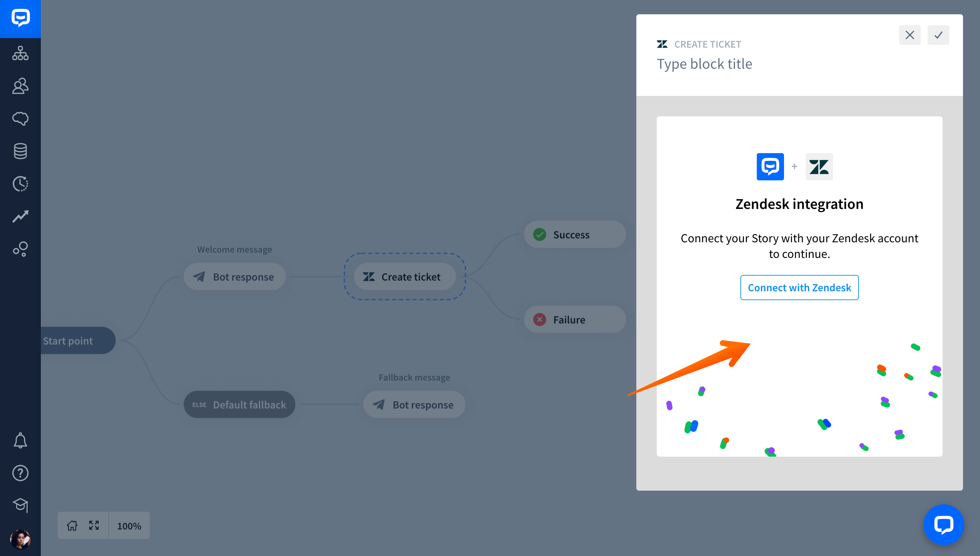Select the Welcome message Bot response block
The image size is (980, 556).
[234, 277]
